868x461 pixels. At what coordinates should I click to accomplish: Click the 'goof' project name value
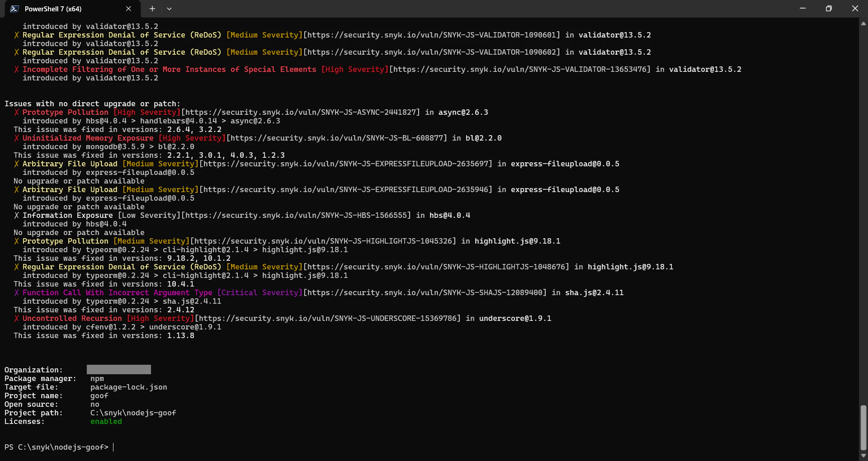tap(99, 396)
